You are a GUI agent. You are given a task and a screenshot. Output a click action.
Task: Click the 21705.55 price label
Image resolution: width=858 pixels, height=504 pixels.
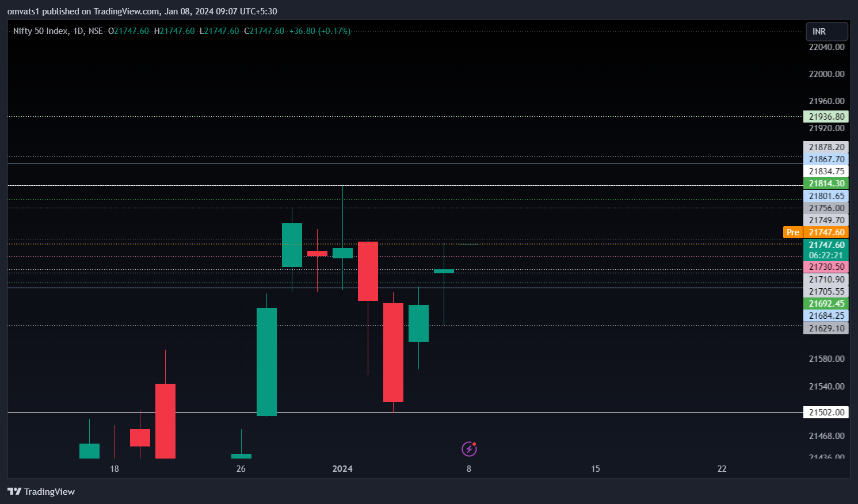[826, 292]
